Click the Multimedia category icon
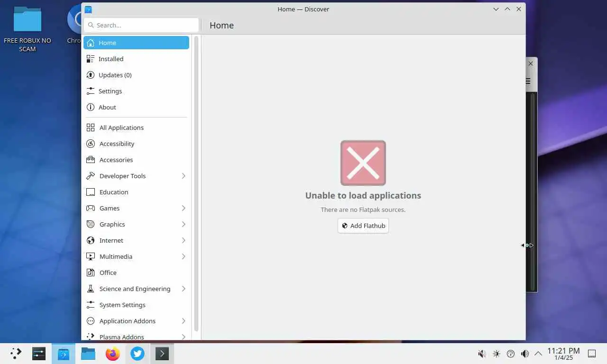 coord(91,256)
